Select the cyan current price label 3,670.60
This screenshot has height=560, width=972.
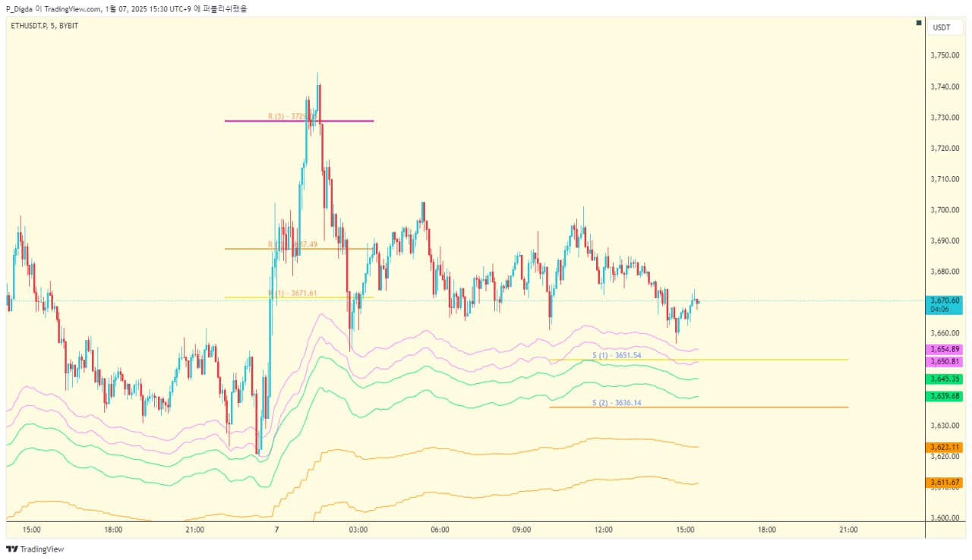tap(944, 300)
